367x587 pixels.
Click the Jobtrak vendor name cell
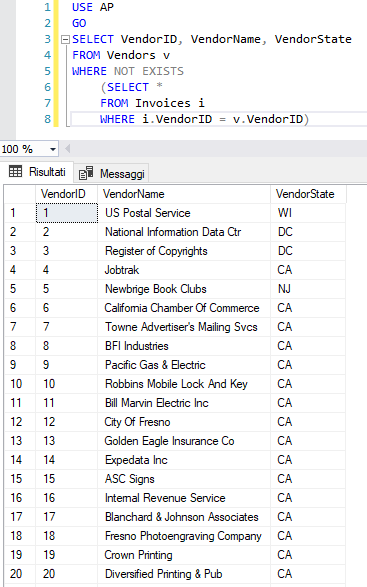coord(184,270)
